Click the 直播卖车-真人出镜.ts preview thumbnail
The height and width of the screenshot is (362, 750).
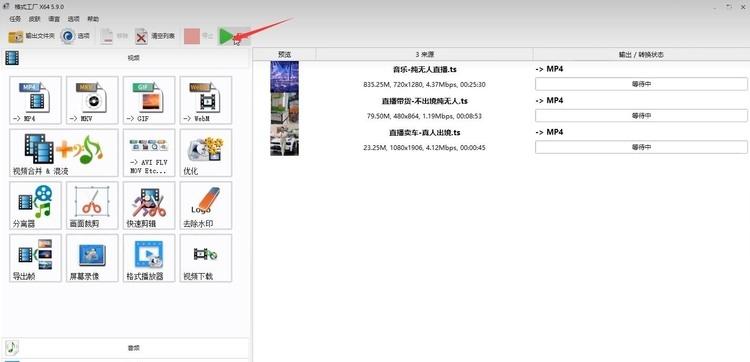coord(285,140)
